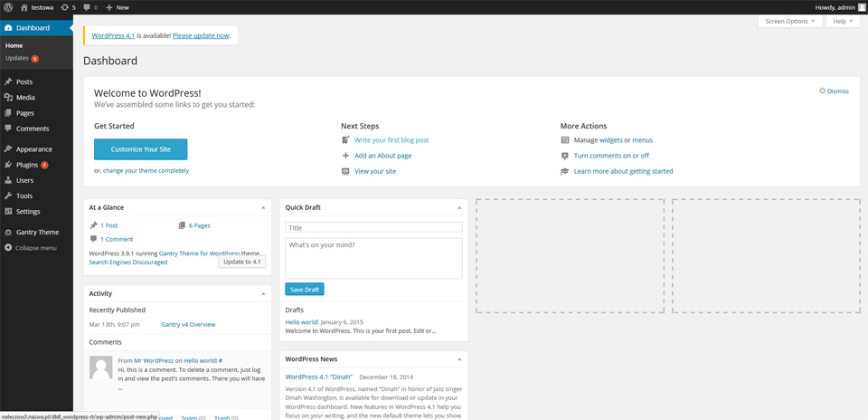Click the Search Engines Discouraged link
This screenshot has width=868, height=420.
127,262
